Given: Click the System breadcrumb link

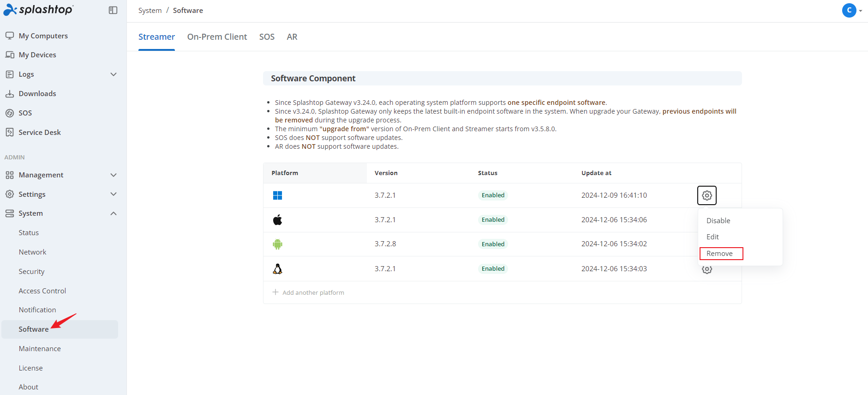Looking at the screenshot, I should (x=150, y=11).
